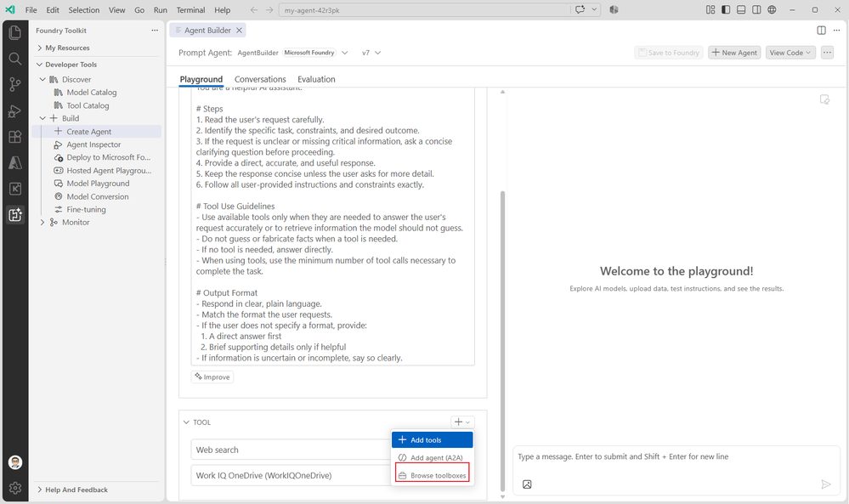The width and height of the screenshot is (849, 504).
Task: Open the Foundry Toolkit activity icon
Action: (x=15, y=215)
